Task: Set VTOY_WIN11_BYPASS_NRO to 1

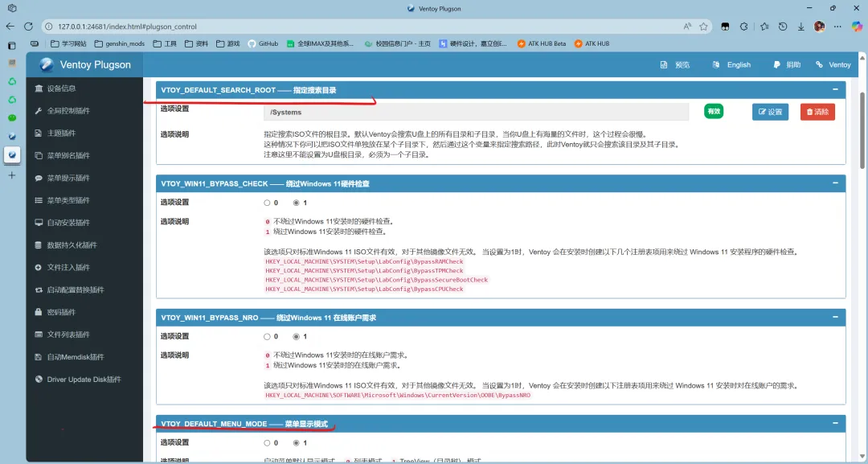Action: point(296,336)
